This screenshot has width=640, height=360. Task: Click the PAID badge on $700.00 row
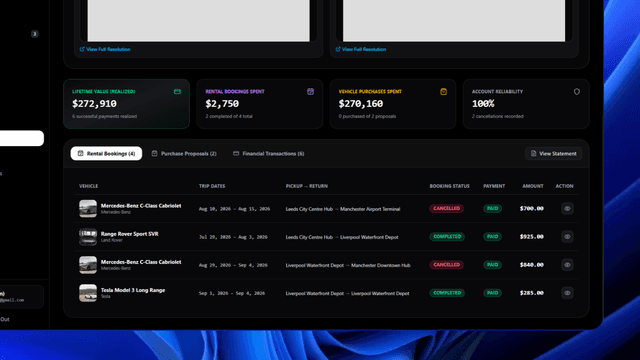click(493, 209)
